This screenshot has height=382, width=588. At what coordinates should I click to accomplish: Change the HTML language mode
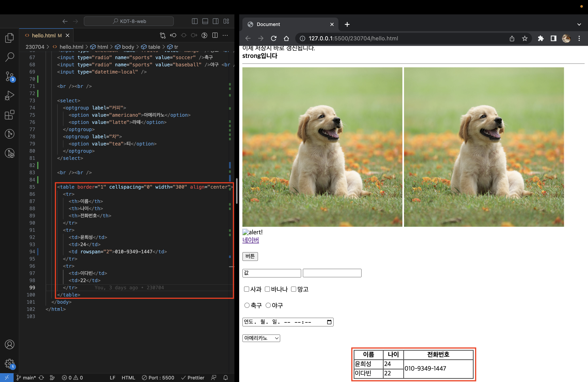(128, 378)
